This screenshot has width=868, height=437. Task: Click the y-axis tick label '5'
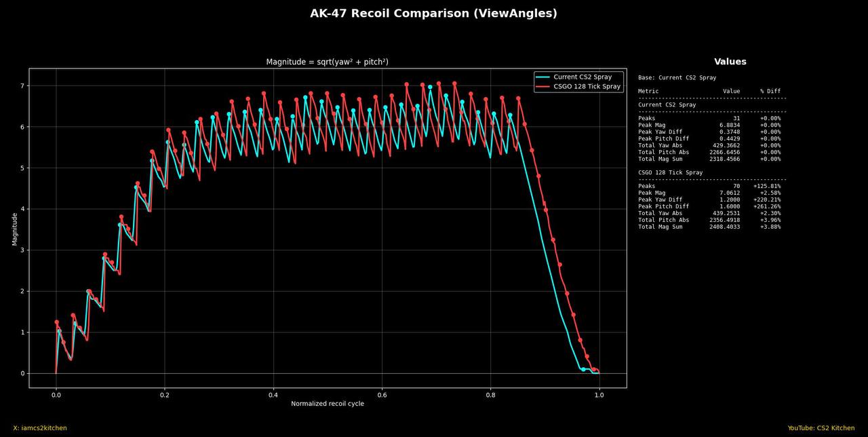click(22, 168)
